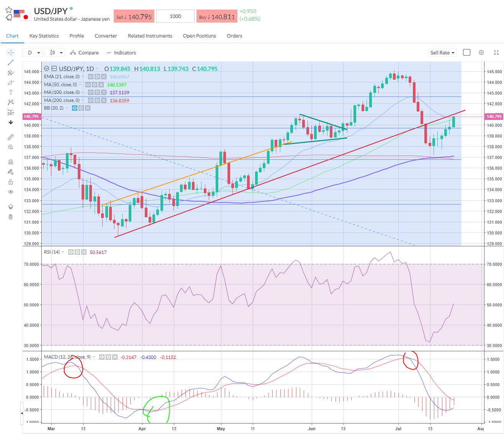Open settings for the RSI indicator
The width and height of the screenshot is (504, 434).
77,252
